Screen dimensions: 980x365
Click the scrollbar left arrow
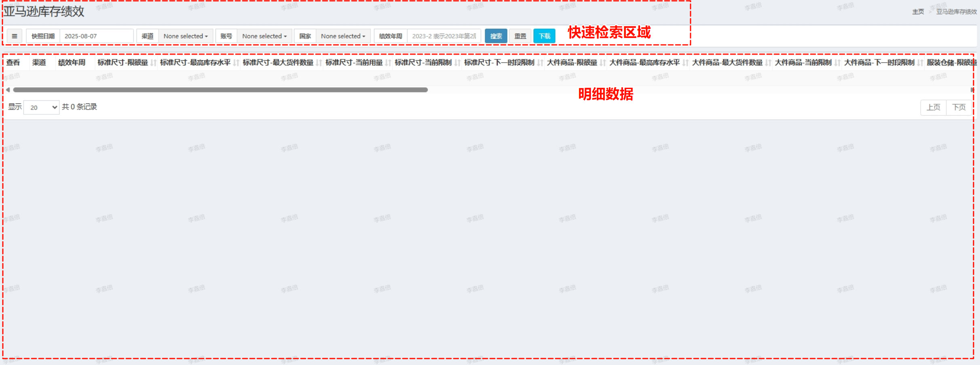(x=8, y=90)
